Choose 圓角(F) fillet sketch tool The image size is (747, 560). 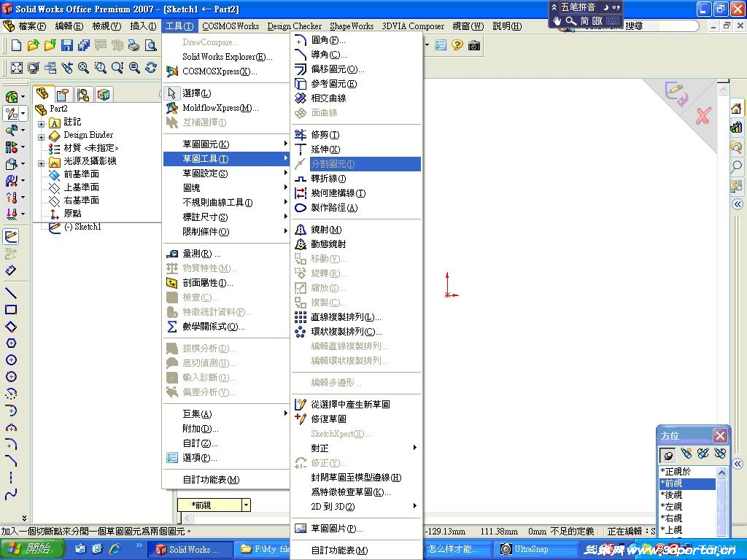[x=356, y=40]
